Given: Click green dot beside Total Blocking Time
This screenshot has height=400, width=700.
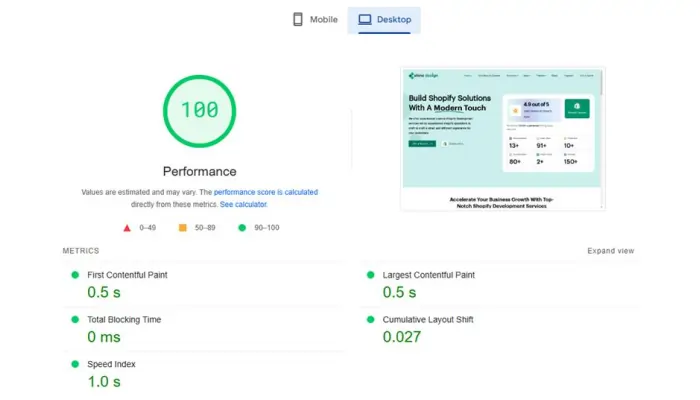Looking at the screenshot, I should tap(75, 320).
